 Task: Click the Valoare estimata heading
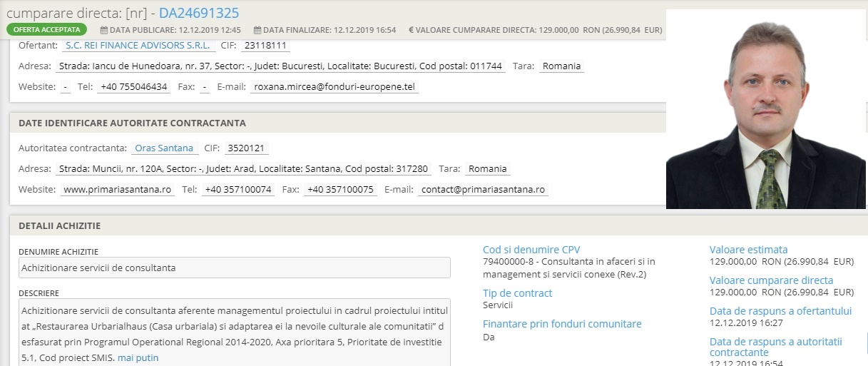[x=748, y=250]
